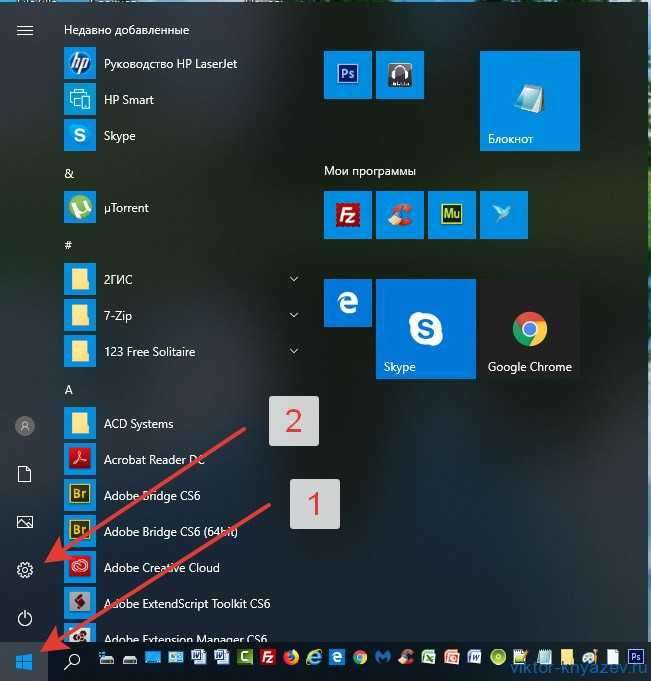Open the Microsoft Edge tile
This screenshot has height=681, width=651.
348,303
